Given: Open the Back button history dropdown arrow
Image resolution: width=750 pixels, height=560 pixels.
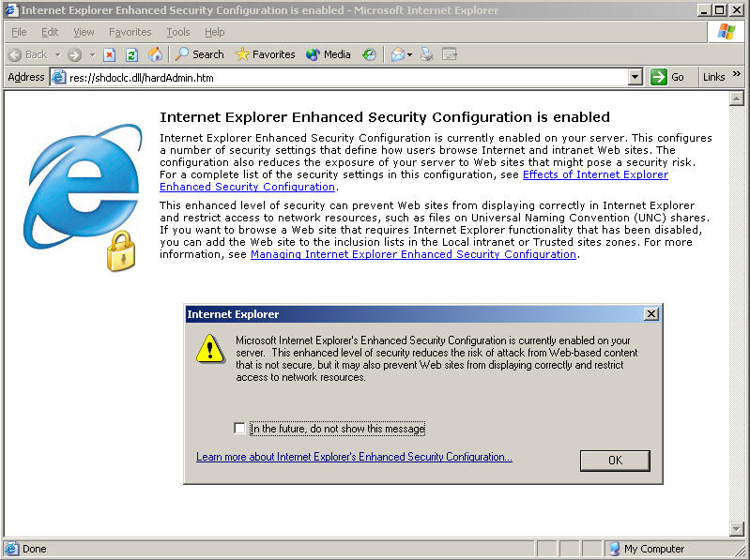Looking at the screenshot, I should [57, 55].
